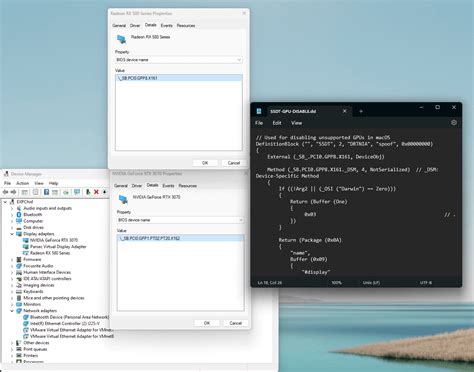Click in the Notepad text editing area

[356, 203]
